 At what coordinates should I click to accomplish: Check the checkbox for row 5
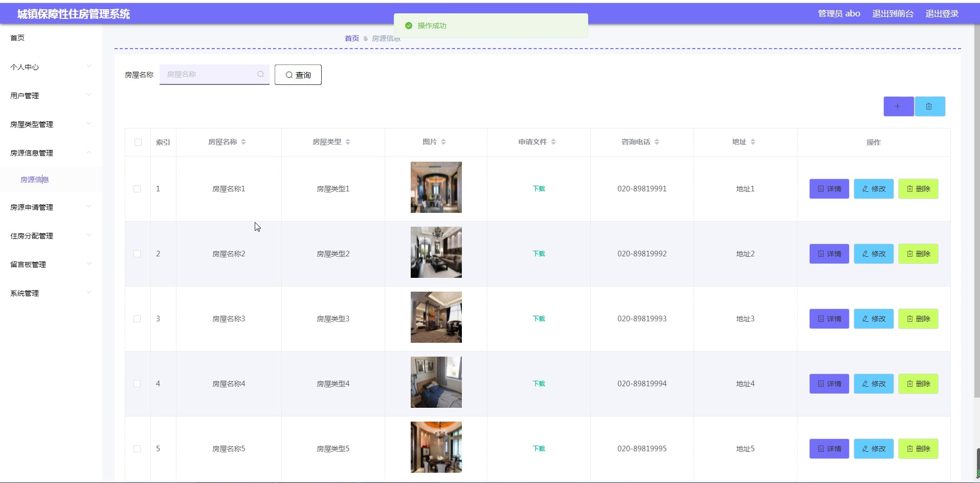[137, 449]
